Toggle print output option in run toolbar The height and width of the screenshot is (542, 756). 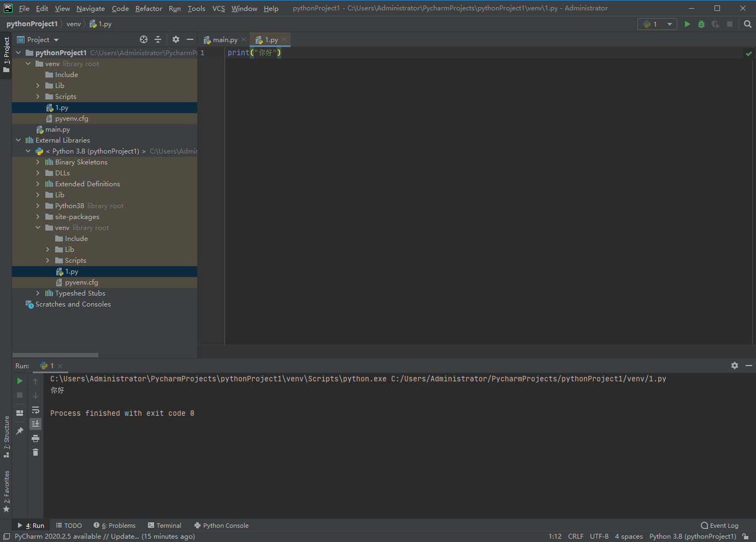(x=36, y=438)
